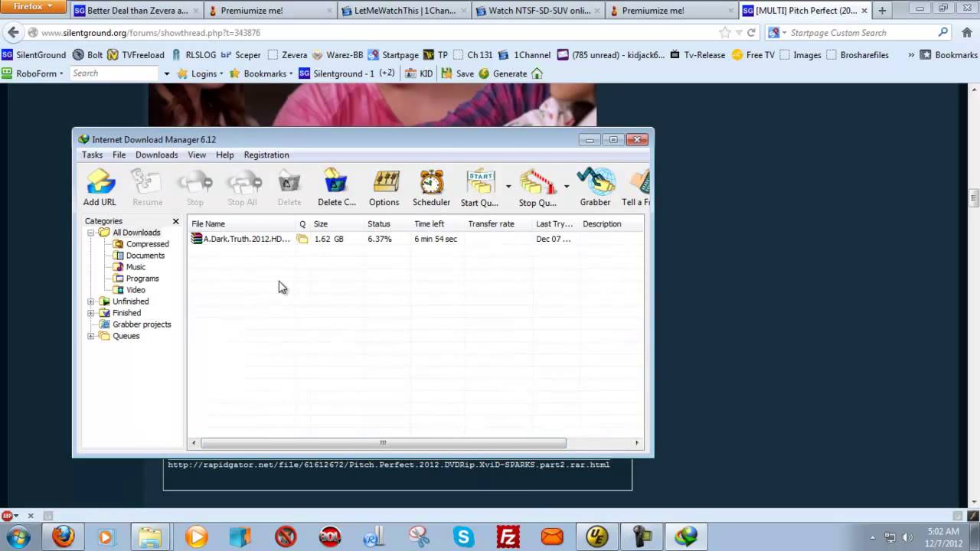Expand the Queues tree node
This screenshot has width=980, height=551.
click(x=90, y=336)
